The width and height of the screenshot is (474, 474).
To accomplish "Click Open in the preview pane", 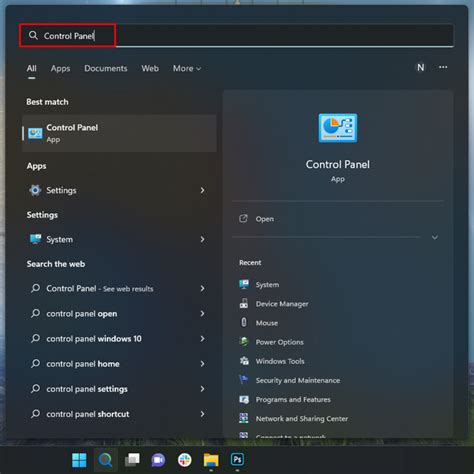I will (x=265, y=219).
